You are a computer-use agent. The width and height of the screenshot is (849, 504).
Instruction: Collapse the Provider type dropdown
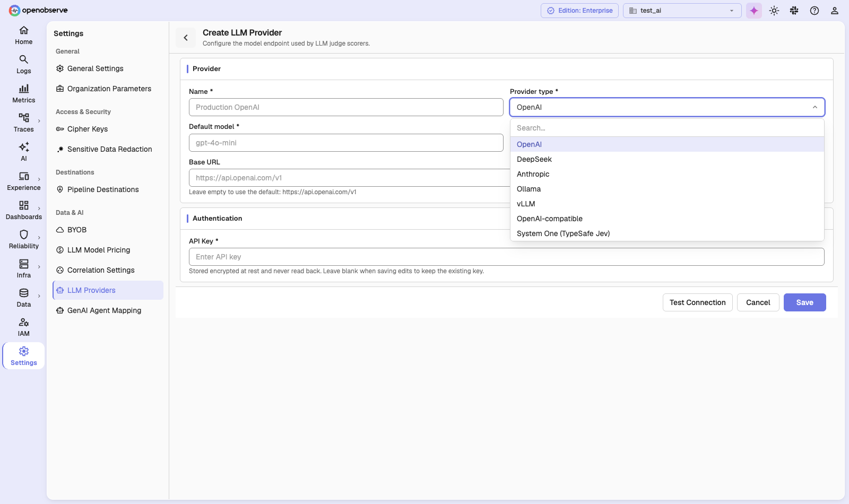(x=815, y=107)
